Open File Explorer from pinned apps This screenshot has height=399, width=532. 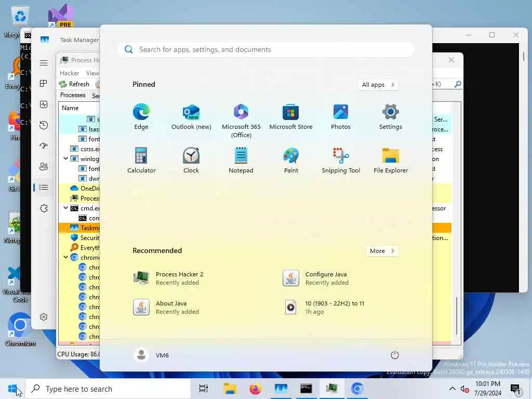[x=391, y=161]
